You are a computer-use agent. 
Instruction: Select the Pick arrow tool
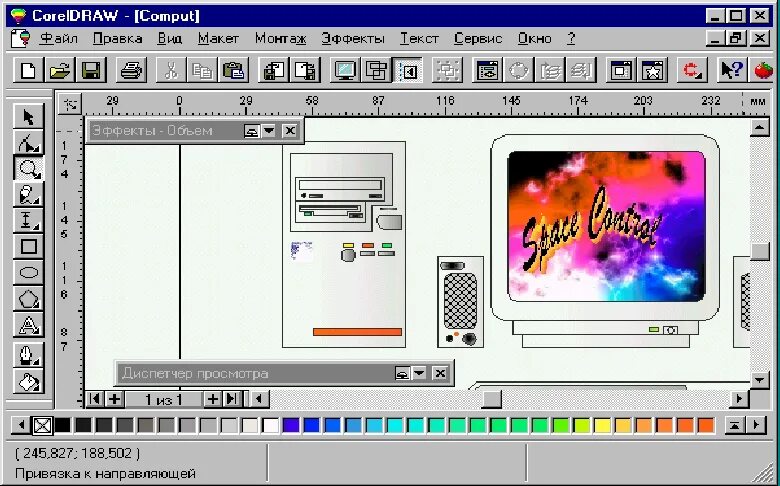(28, 117)
